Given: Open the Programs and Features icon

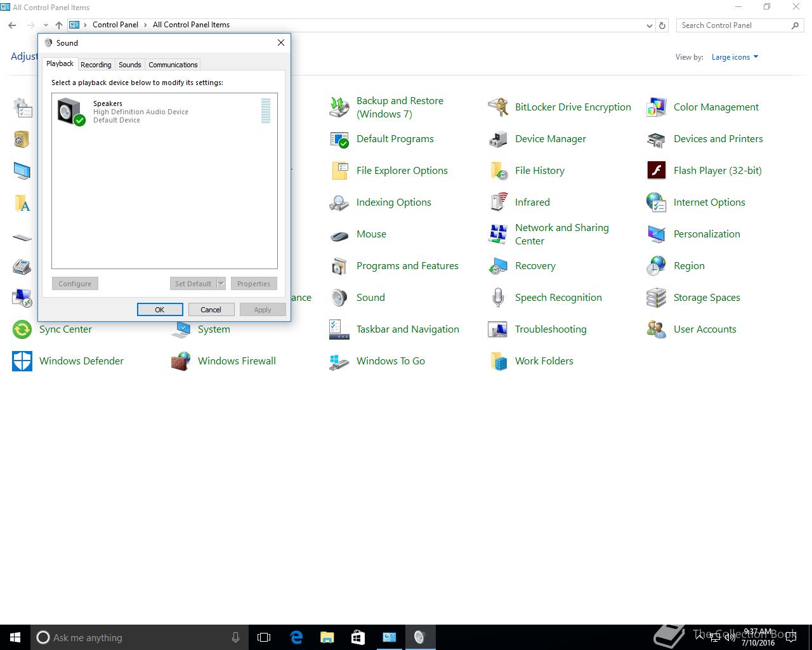Looking at the screenshot, I should tap(339, 266).
